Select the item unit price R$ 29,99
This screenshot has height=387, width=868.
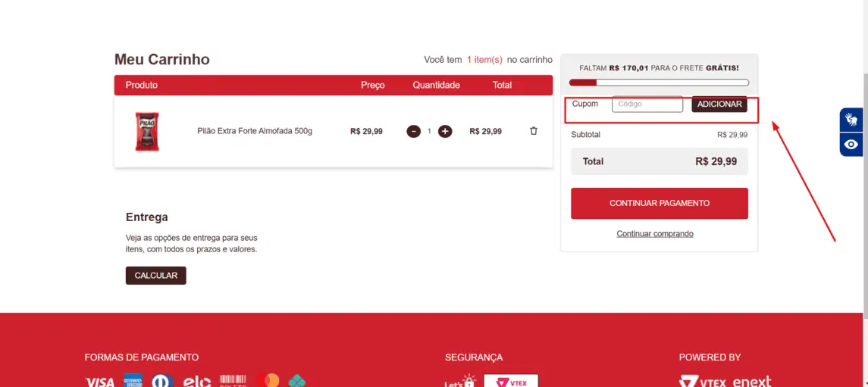tap(366, 132)
